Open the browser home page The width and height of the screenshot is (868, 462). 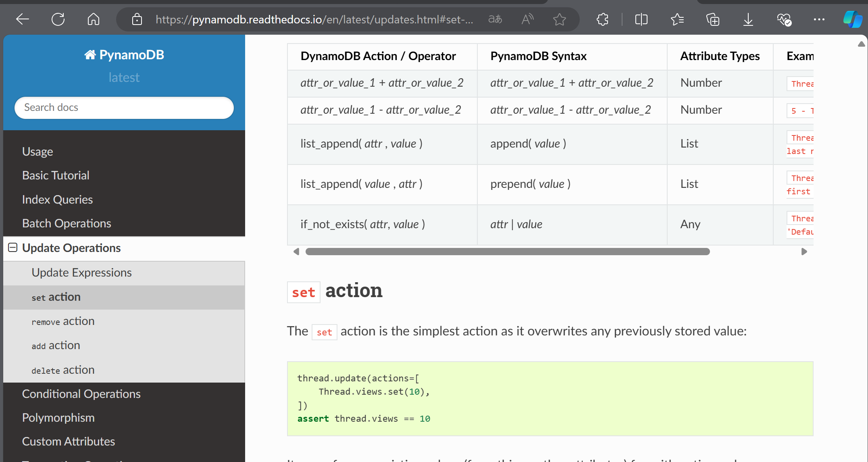pyautogui.click(x=94, y=19)
